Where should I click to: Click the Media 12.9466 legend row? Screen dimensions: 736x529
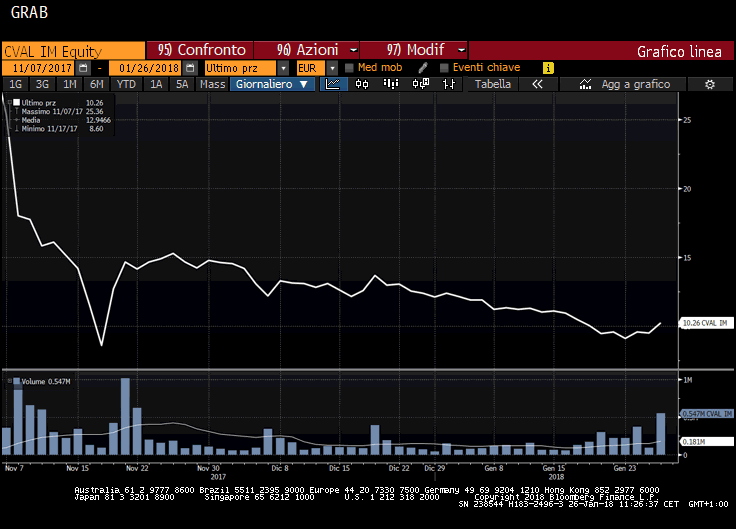click(x=62, y=120)
